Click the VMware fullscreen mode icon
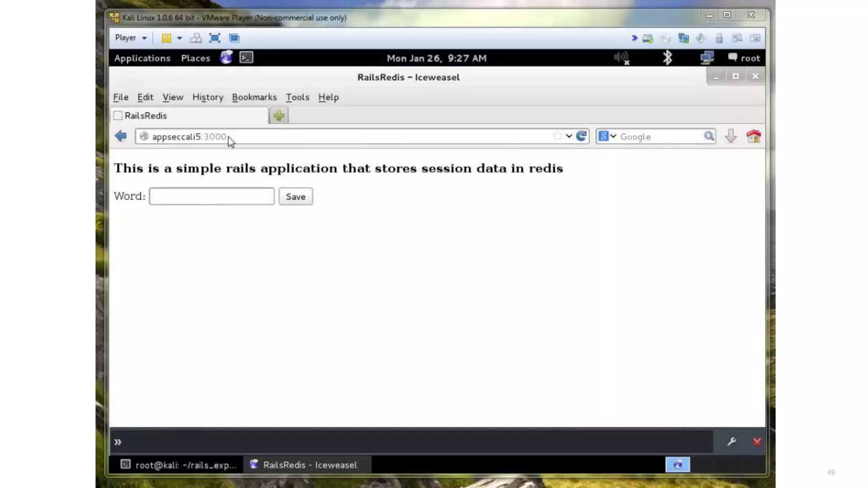Image resolution: width=868 pixels, height=488 pixels. point(215,38)
